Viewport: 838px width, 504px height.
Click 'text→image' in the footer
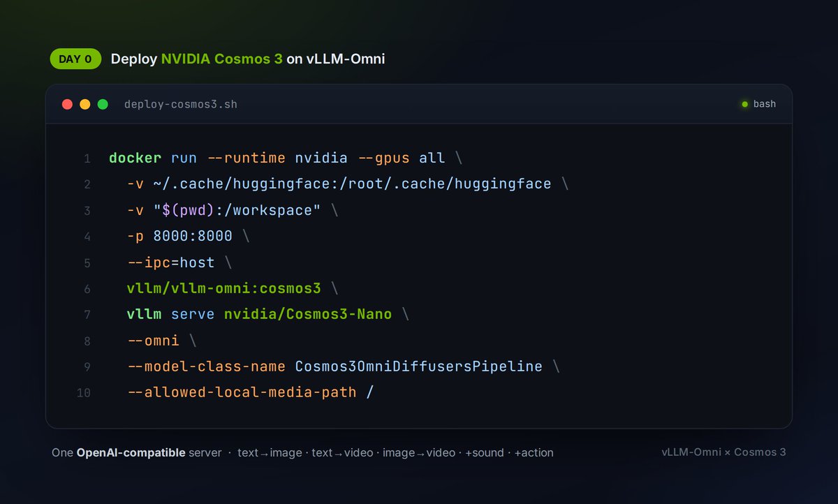(270, 452)
